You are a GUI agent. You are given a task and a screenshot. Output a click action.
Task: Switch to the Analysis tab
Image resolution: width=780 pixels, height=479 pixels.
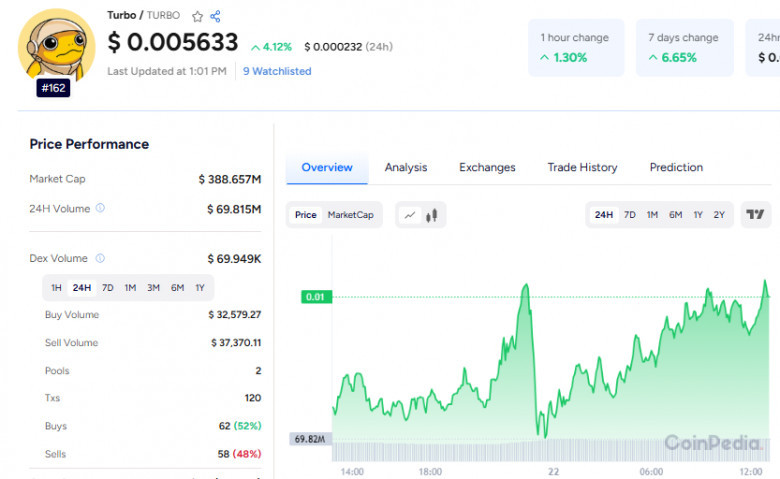[x=406, y=168]
